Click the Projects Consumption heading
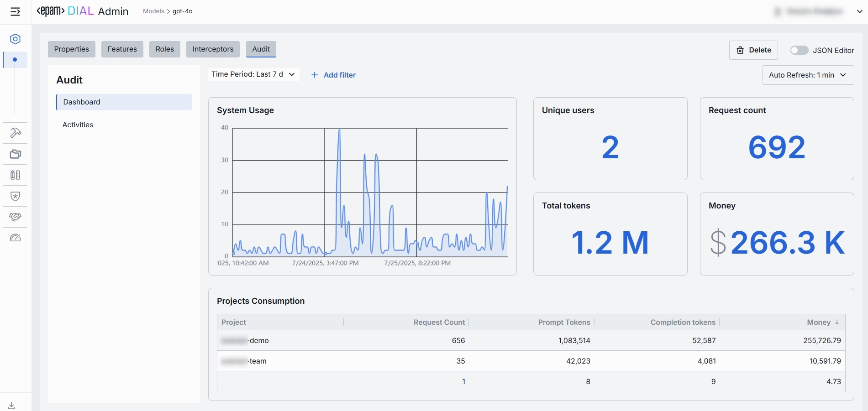This screenshot has height=411, width=868. pos(261,301)
